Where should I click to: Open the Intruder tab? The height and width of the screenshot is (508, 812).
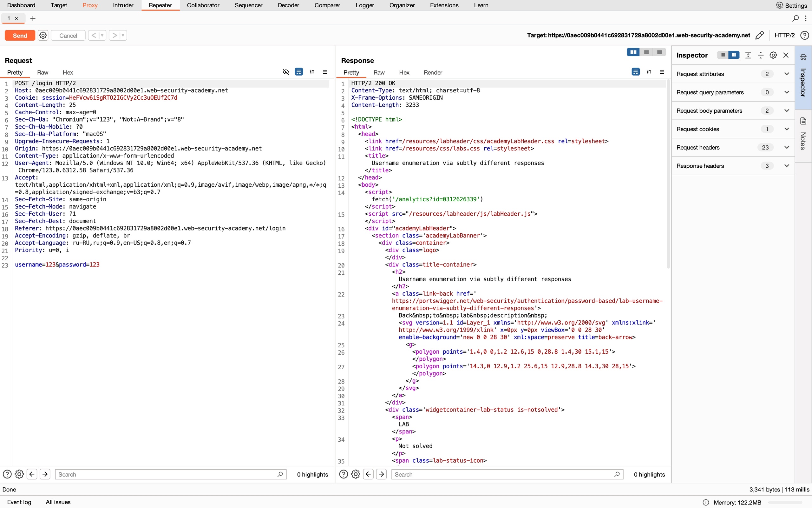[123, 5]
